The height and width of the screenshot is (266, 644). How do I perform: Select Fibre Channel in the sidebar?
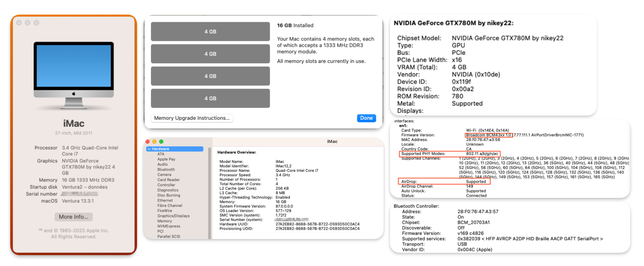pos(170,206)
